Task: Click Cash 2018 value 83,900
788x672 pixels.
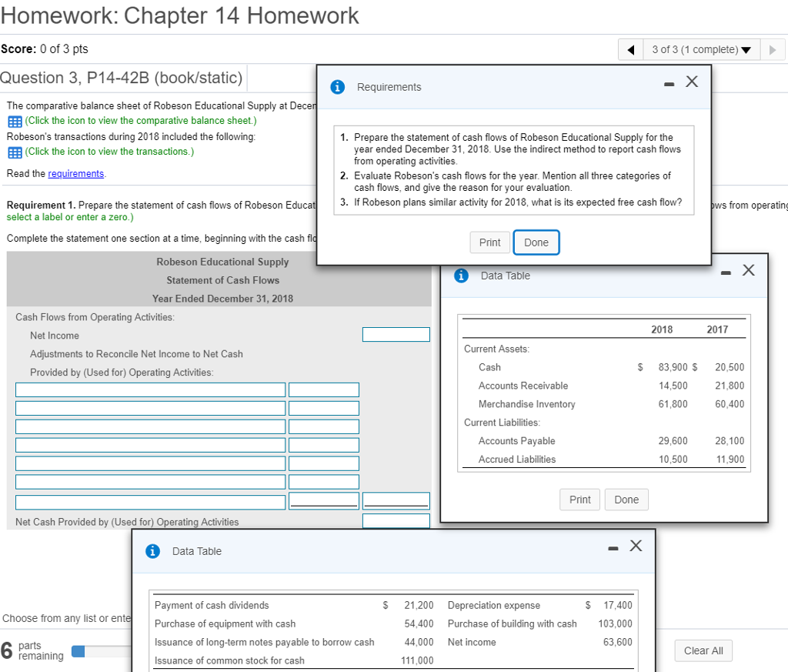Action: pyautogui.click(x=673, y=367)
